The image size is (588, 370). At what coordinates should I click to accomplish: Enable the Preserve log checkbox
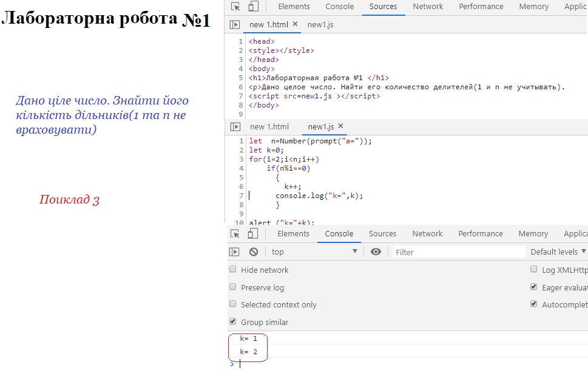233,287
